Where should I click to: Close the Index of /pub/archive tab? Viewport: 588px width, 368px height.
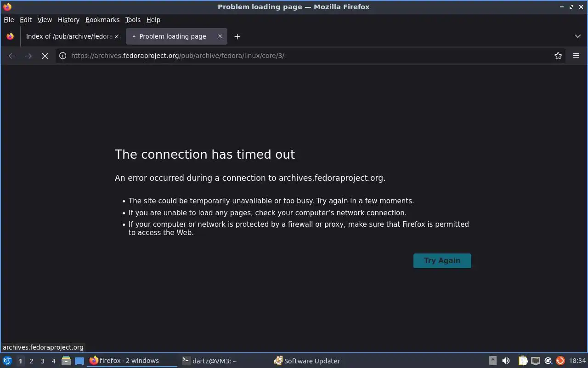click(x=116, y=36)
